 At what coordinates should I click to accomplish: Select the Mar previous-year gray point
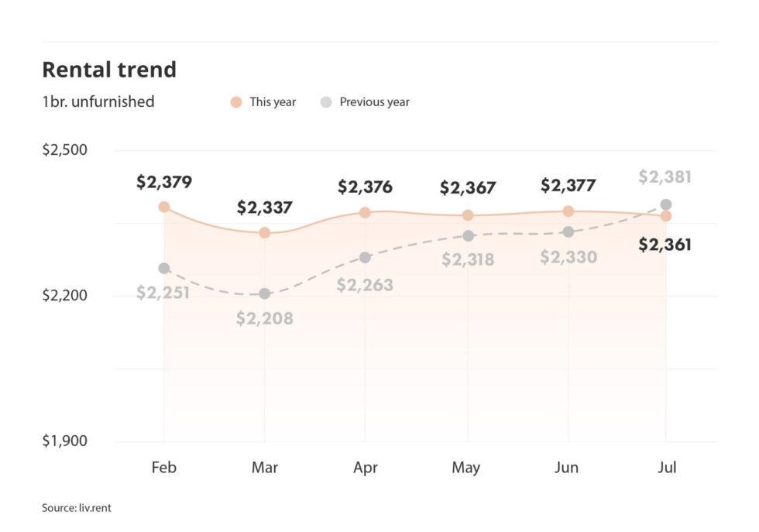(264, 293)
